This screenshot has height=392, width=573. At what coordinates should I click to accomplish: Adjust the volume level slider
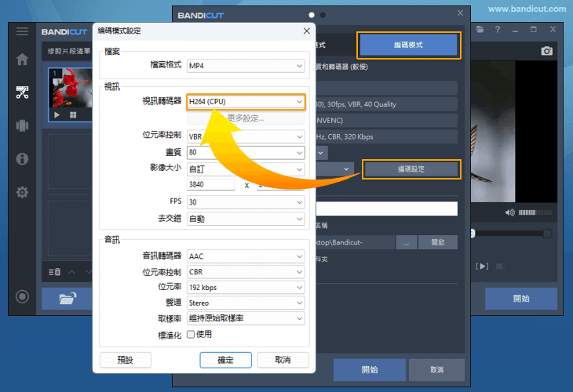coord(535,212)
